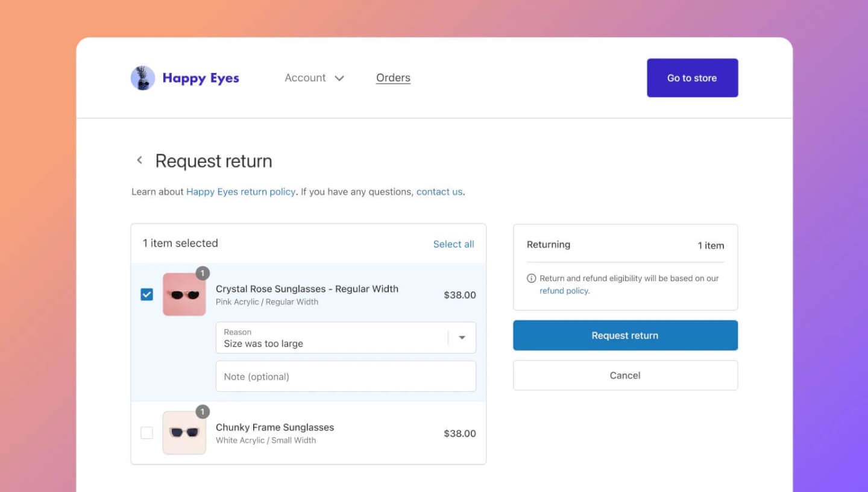
Task: Click the back arrow next to Request return
Action: [139, 160]
